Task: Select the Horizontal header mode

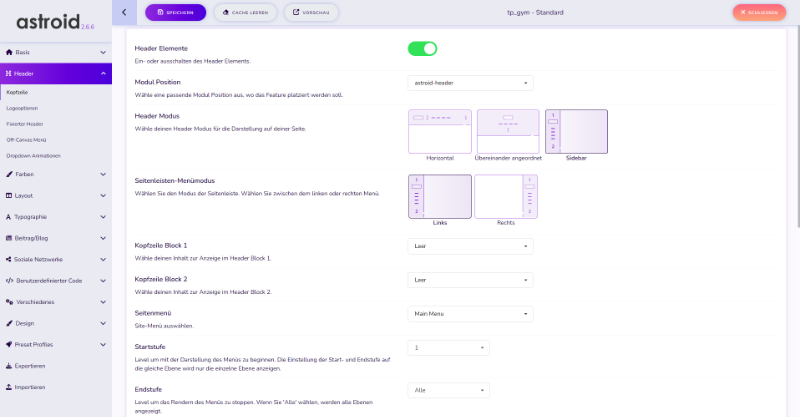Action: coord(440,131)
